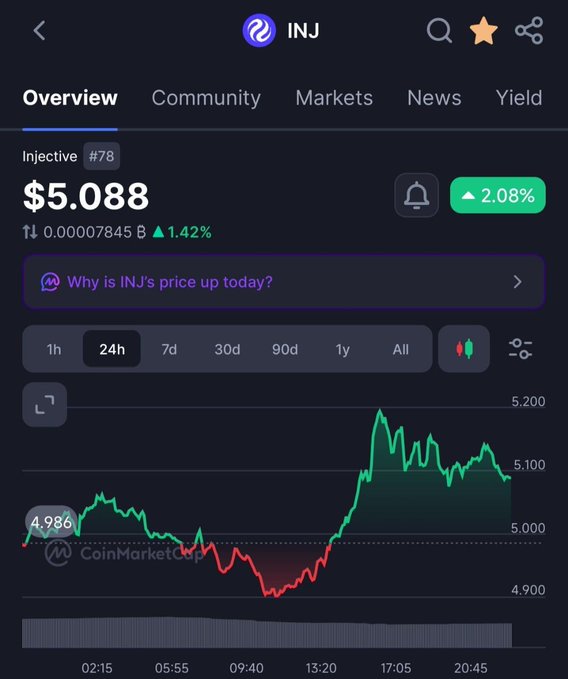Select the 90d chart range
Viewport: 568px width, 679px height.
tap(285, 349)
